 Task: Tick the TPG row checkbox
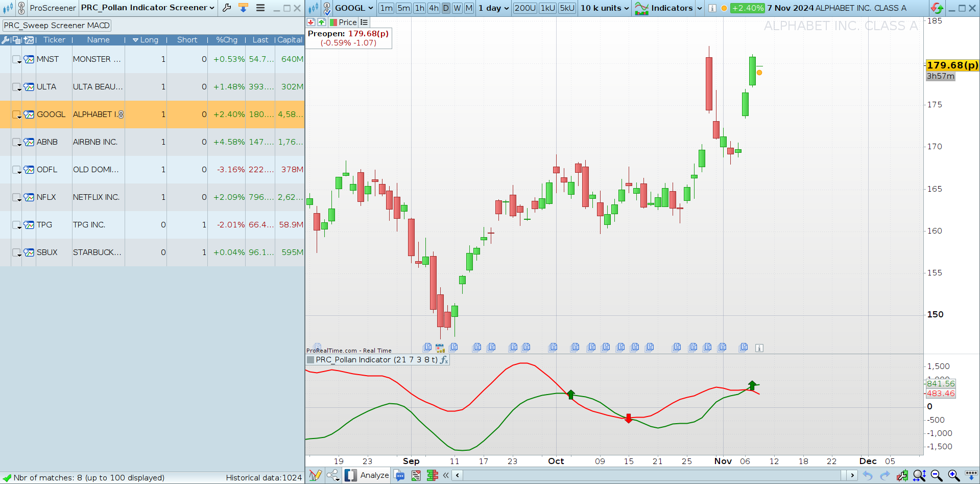point(16,225)
